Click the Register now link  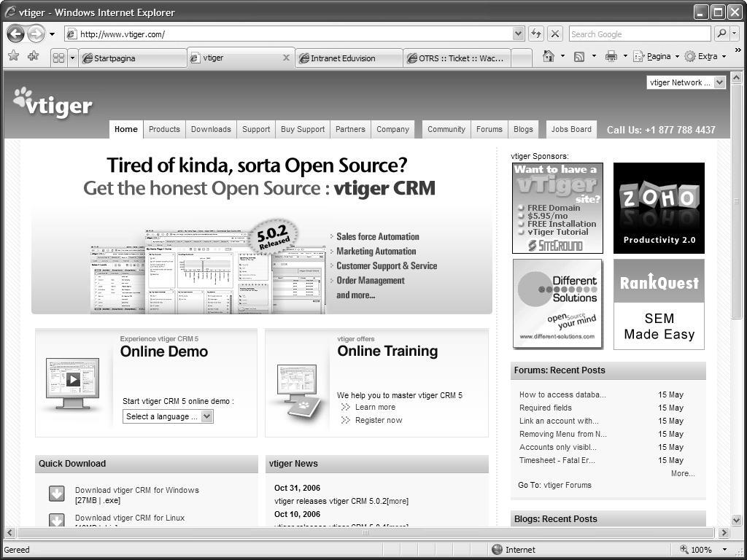[x=379, y=420]
